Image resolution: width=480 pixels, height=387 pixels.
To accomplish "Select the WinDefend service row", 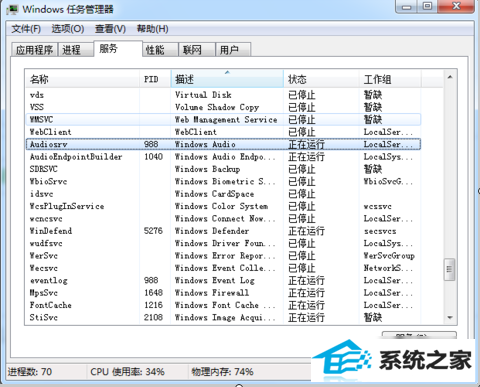I will tap(223, 231).
